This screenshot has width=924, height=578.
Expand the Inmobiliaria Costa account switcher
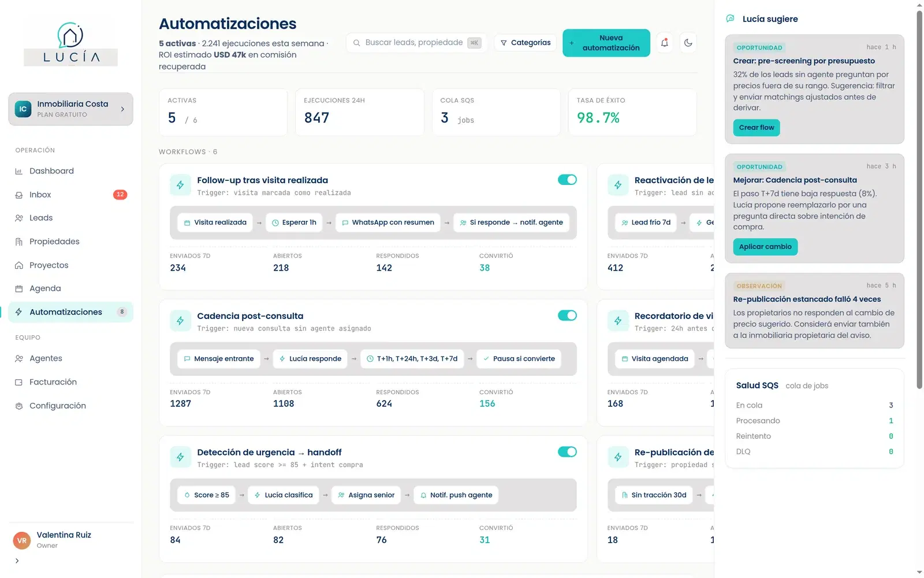[x=70, y=109]
